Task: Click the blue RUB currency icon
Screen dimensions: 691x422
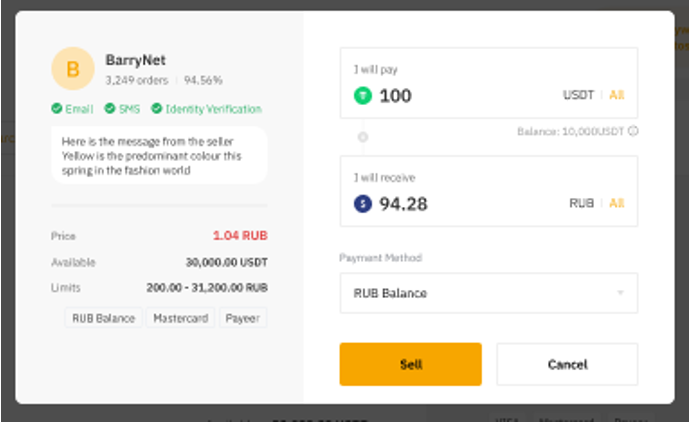Action: (x=363, y=203)
